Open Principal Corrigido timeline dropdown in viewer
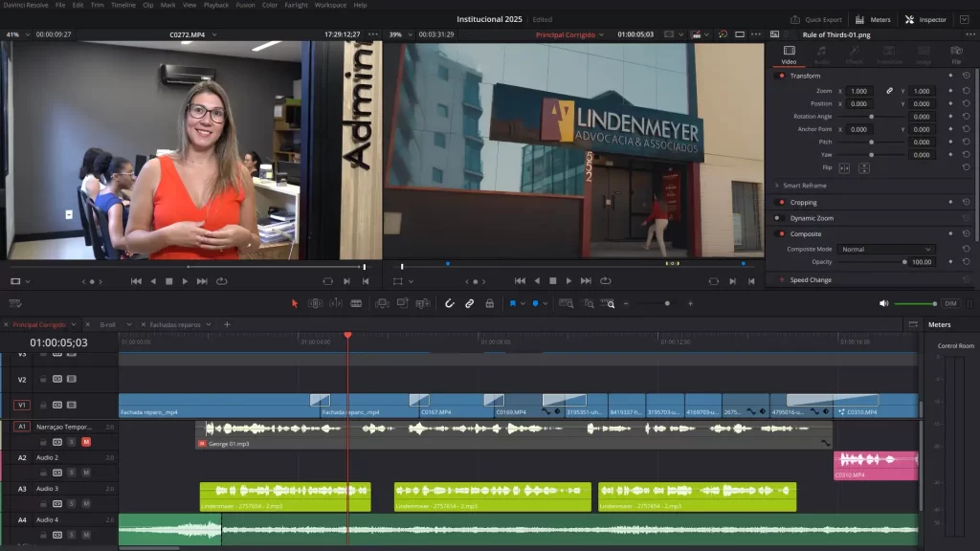Viewport: 980px width, 551px height. click(601, 35)
